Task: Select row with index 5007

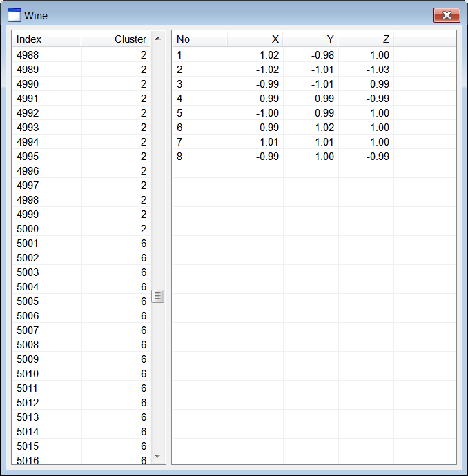Action: (81, 330)
